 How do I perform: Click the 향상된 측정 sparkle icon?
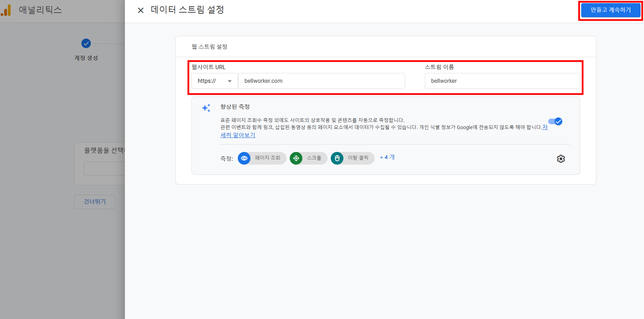coord(206,108)
